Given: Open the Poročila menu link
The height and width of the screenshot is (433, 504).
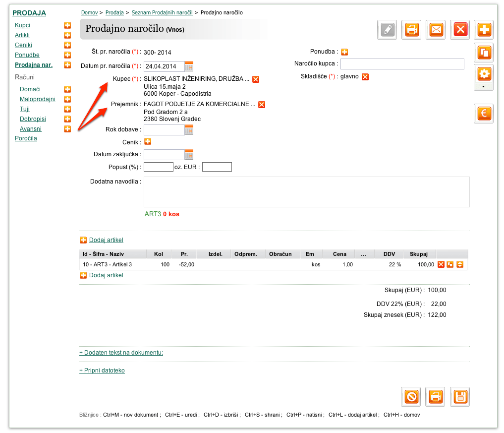Looking at the screenshot, I should 26,138.
